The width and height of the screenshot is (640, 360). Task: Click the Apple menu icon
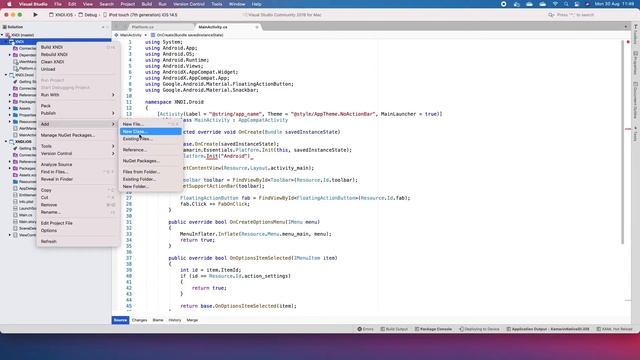point(9,4)
